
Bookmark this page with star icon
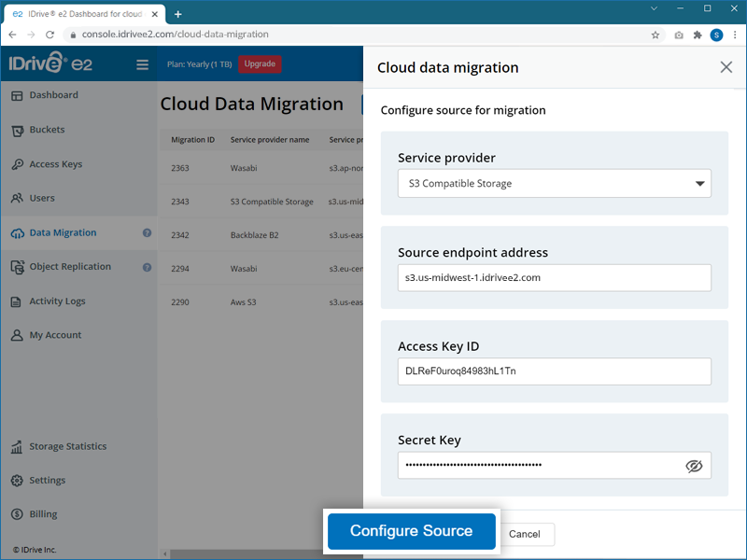(655, 35)
